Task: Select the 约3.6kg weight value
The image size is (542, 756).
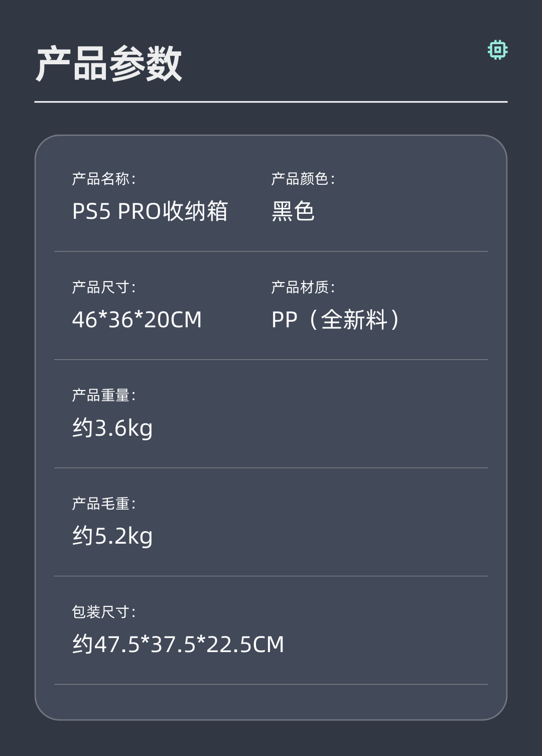Action: [112, 428]
